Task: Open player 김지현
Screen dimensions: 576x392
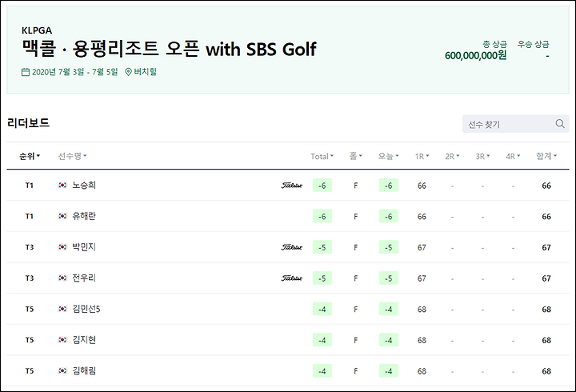Action: pyautogui.click(x=84, y=340)
